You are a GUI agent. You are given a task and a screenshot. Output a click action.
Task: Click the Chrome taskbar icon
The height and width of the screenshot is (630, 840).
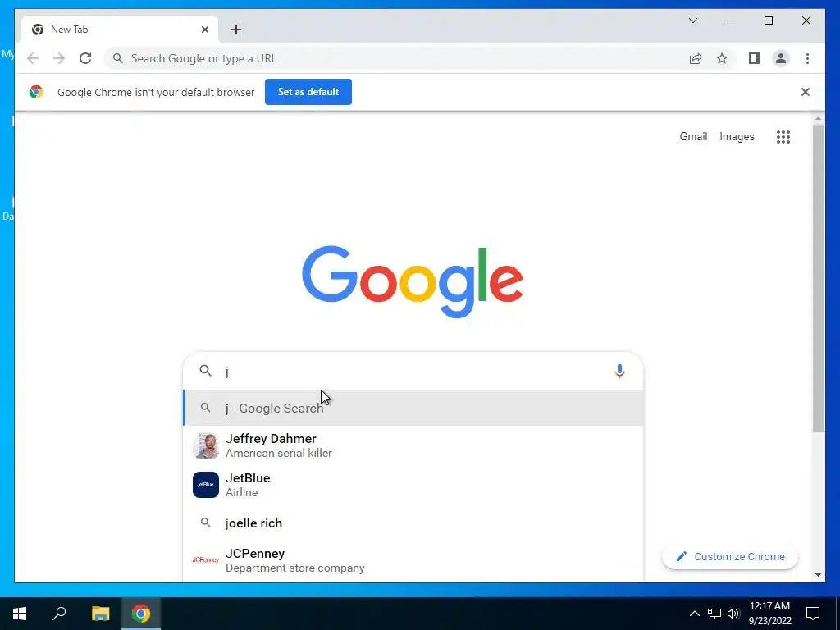click(x=141, y=614)
